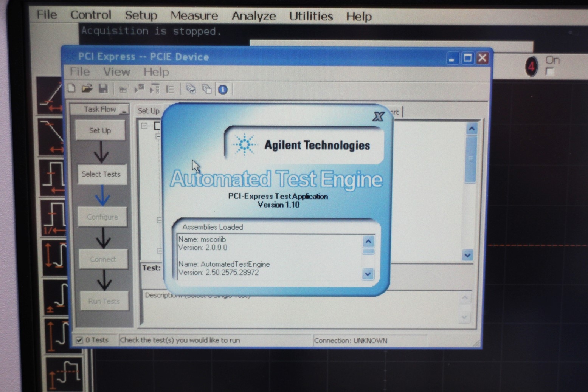Click the 'Acquisition is stopped.' status text
The width and height of the screenshot is (588, 392).
tap(151, 31)
